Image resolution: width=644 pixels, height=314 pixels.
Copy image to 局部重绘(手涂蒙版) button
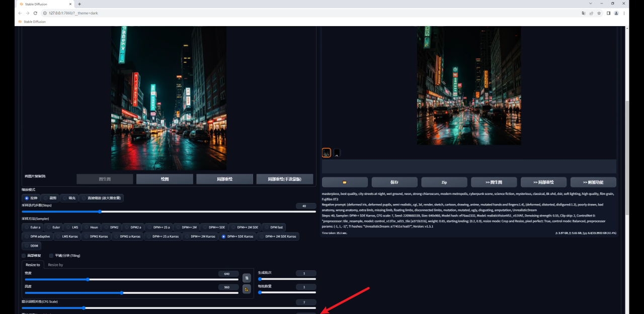pyautogui.click(x=285, y=179)
